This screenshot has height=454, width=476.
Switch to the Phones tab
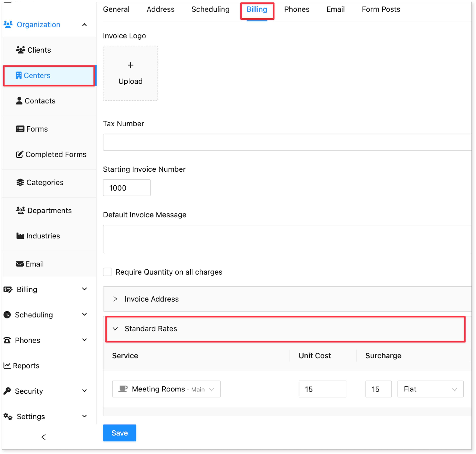[x=297, y=9]
